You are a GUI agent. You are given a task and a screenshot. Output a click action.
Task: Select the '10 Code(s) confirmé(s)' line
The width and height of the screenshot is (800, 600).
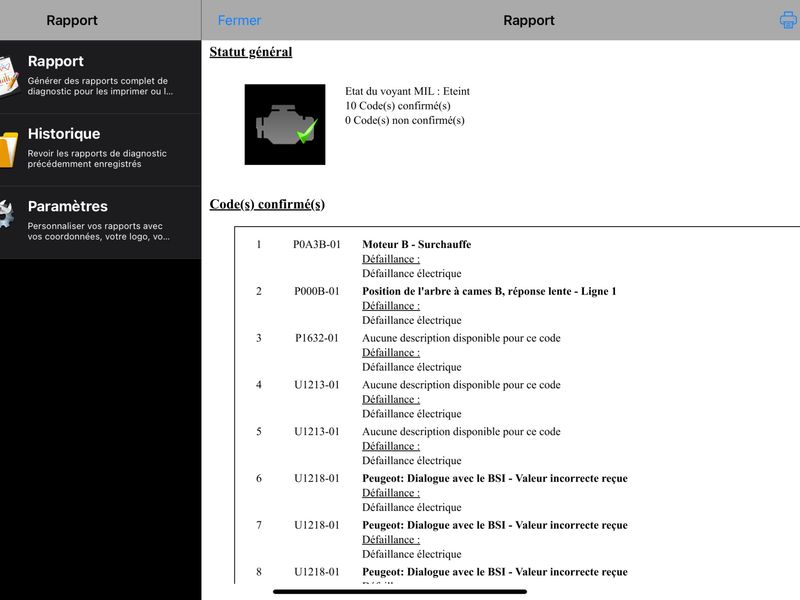click(x=397, y=106)
